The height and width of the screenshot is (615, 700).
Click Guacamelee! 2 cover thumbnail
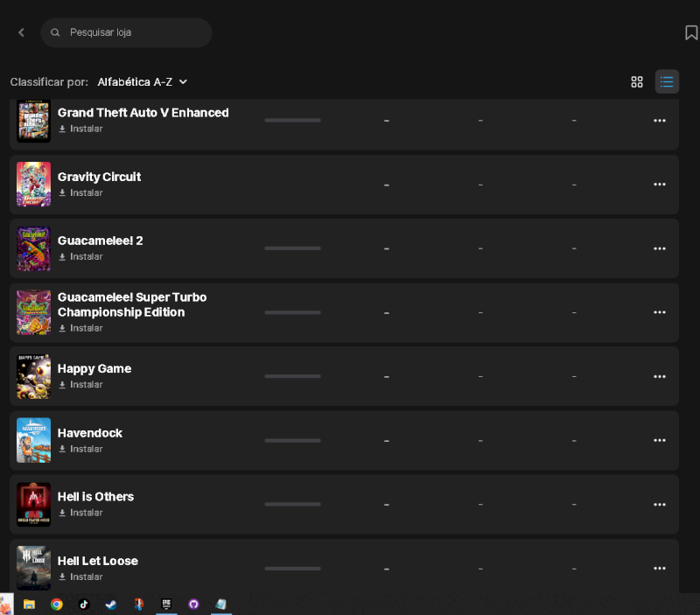click(x=33, y=248)
